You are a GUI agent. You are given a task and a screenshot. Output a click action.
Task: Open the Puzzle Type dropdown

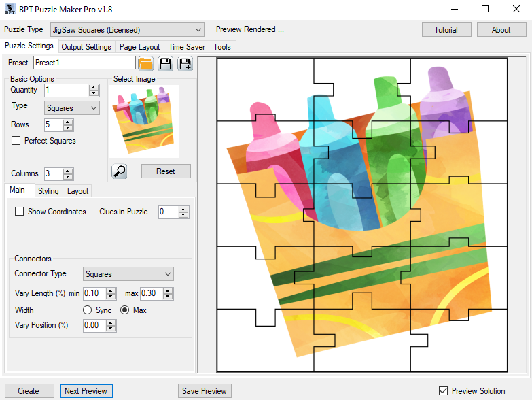127,30
